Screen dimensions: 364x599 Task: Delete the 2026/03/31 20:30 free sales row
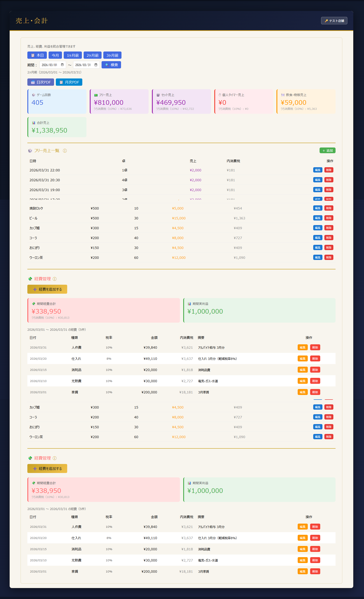point(329,180)
